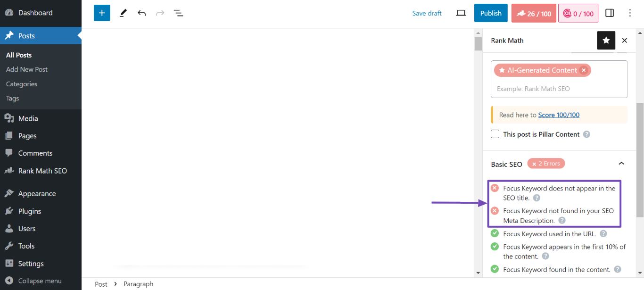Image resolution: width=644 pixels, height=290 pixels.
Task: Open the block inserter plus button
Action: [x=102, y=13]
